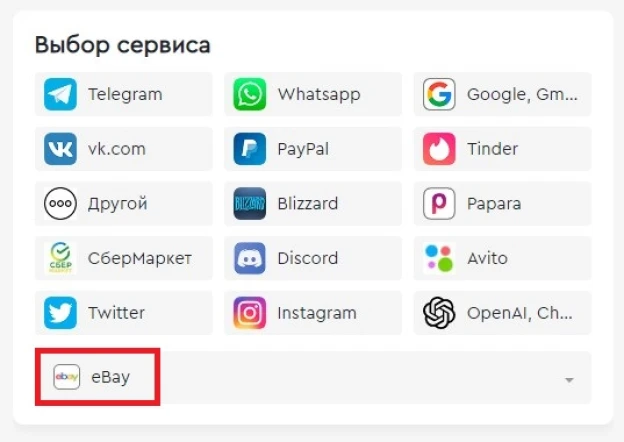
Task: Select the СберМаркет service button
Action: [124, 258]
